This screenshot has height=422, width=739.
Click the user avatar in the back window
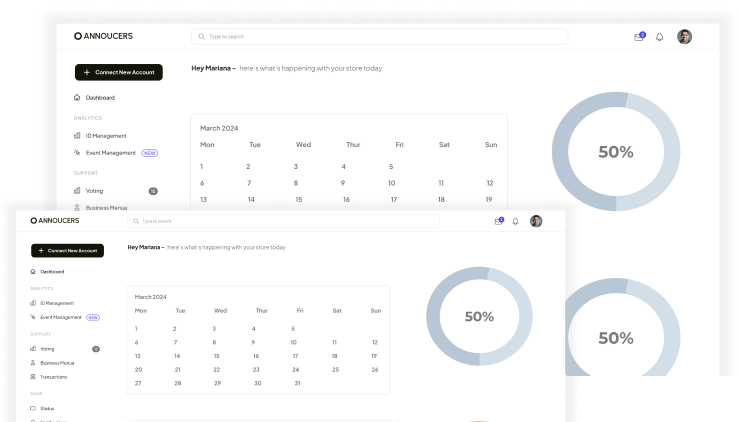click(684, 37)
